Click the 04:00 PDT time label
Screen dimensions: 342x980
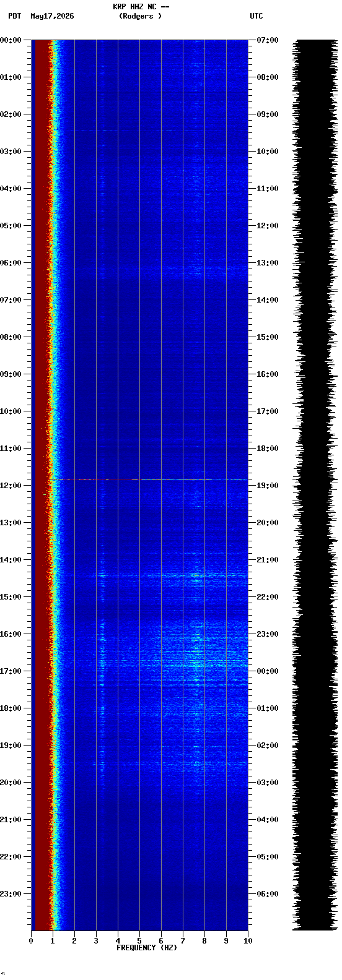(x=11, y=189)
